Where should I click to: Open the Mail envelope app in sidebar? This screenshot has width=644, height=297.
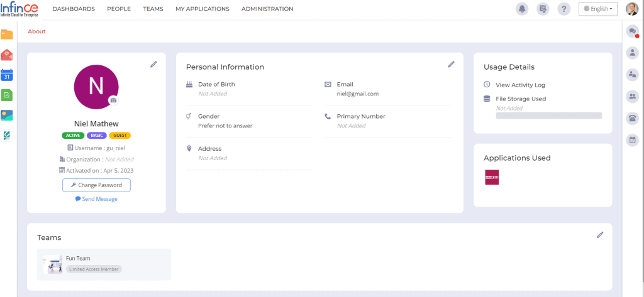[x=7, y=55]
